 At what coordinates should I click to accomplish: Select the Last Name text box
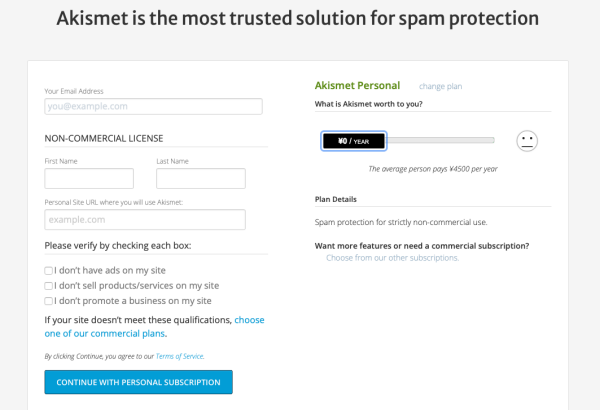tap(201, 178)
